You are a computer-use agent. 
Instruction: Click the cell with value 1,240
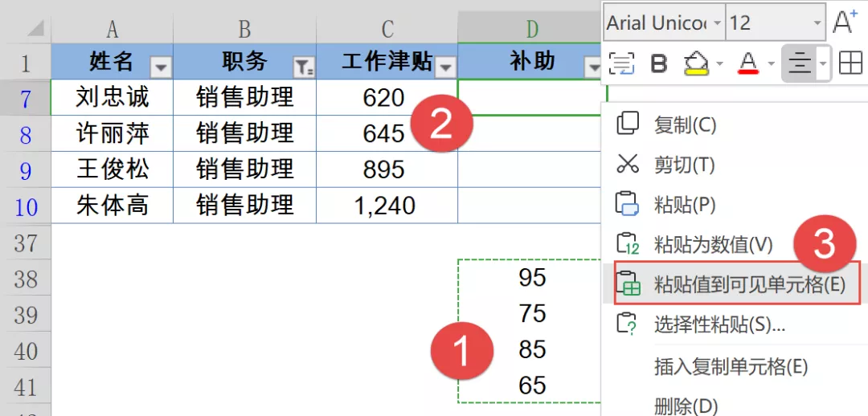[387, 206]
